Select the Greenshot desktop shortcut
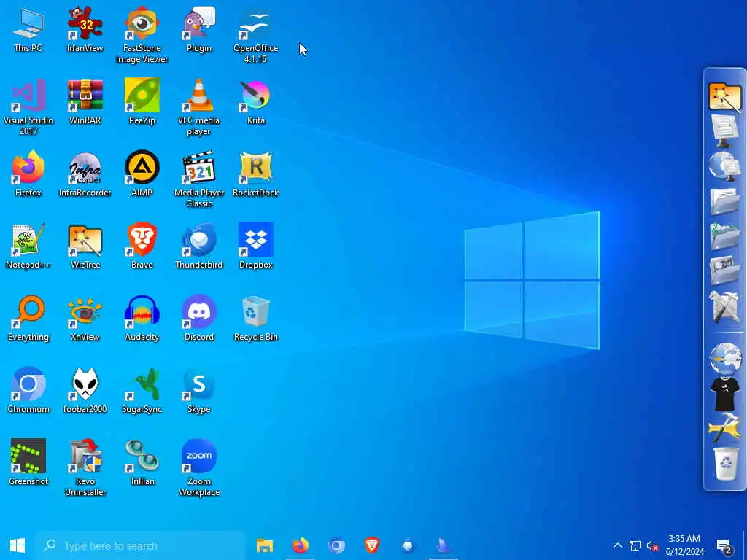 (28, 463)
